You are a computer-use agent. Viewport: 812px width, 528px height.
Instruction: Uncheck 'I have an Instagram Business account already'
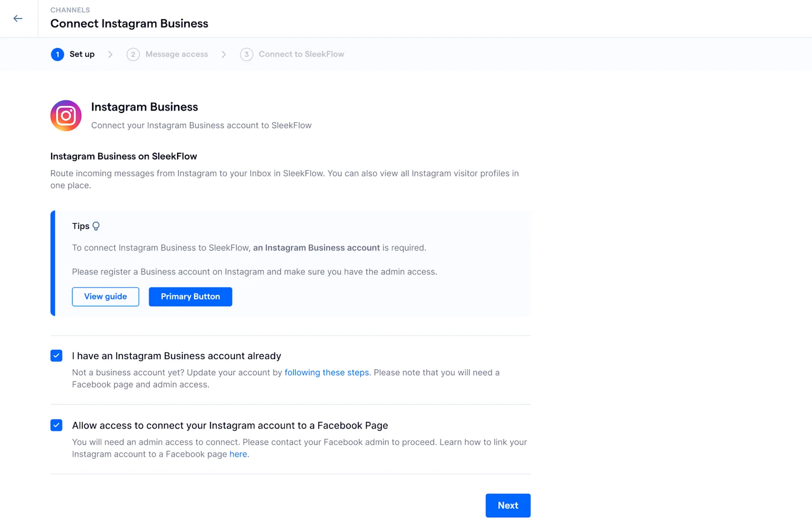(x=56, y=356)
